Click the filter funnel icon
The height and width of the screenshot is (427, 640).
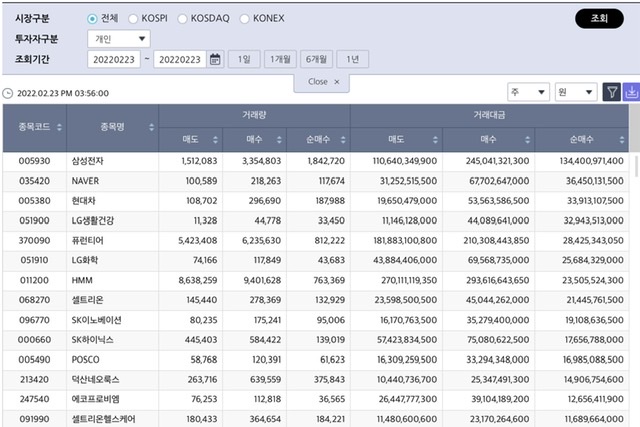pos(612,92)
